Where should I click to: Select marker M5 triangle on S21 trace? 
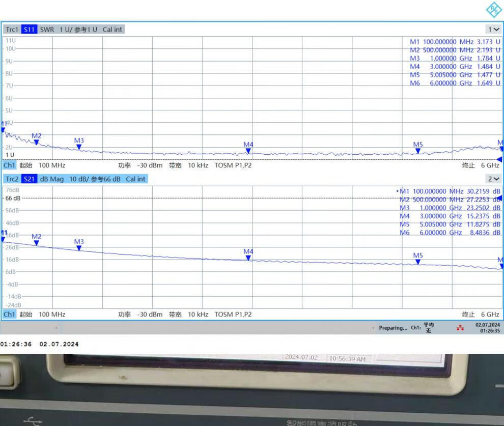pyautogui.click(x=417, y=262)
